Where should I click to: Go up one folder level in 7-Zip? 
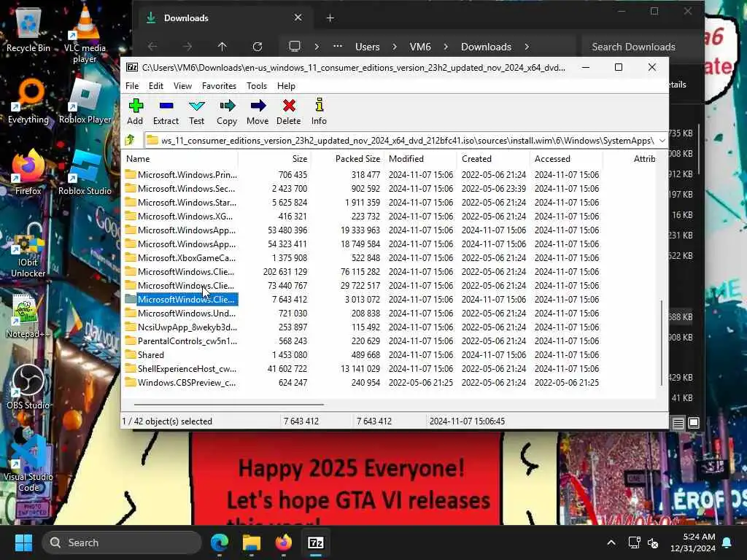tap(130, 140)
